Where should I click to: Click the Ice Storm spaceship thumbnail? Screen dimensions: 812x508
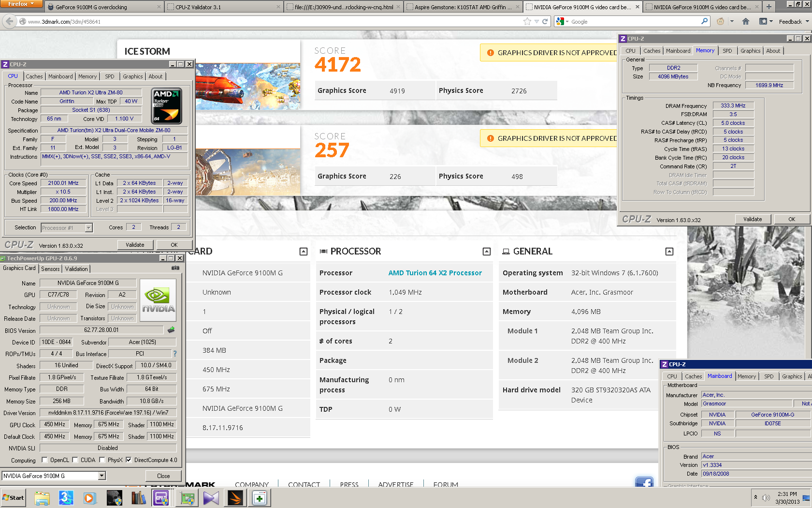coord(248,86)
